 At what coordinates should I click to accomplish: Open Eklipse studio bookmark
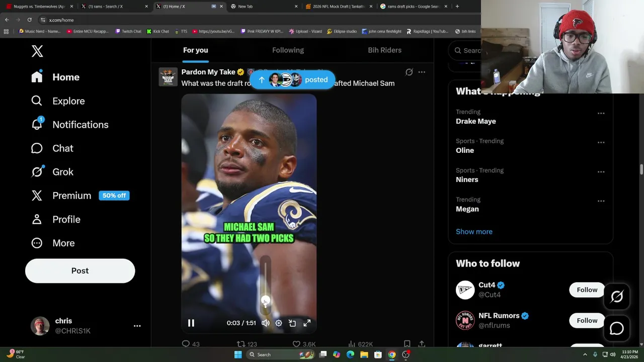coord(342,31)
